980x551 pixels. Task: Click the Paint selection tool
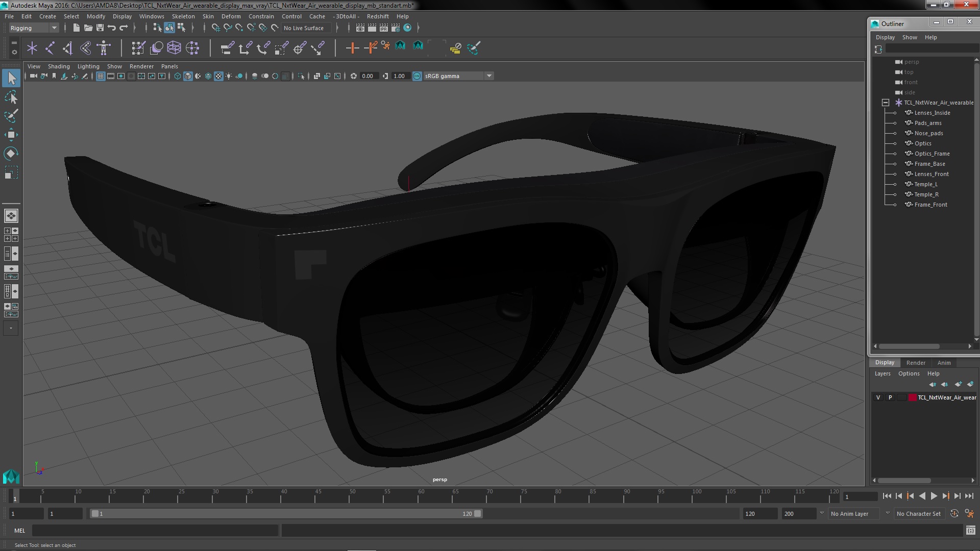[11, 116]
